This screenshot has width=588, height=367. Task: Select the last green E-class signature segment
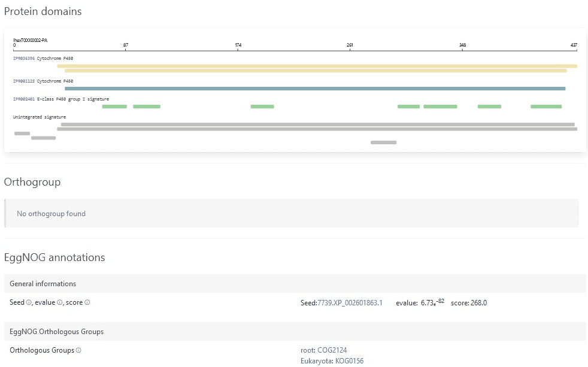click(545, 107)
